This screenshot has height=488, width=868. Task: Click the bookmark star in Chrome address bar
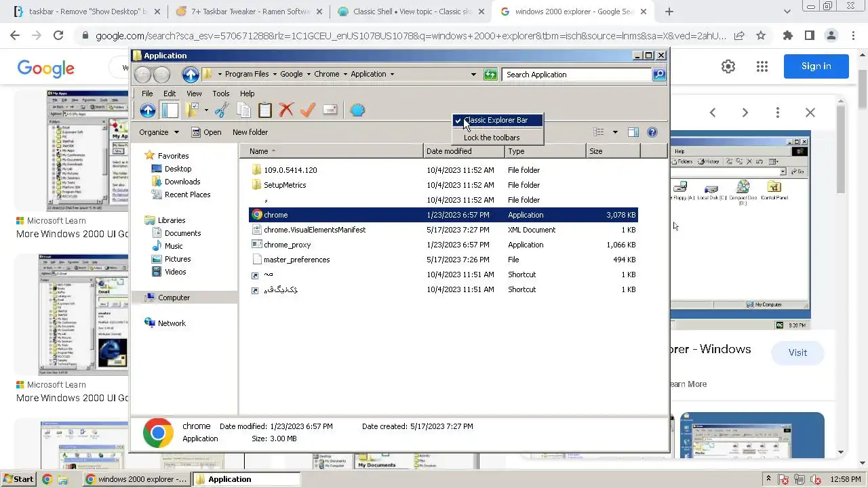point(761,35)
